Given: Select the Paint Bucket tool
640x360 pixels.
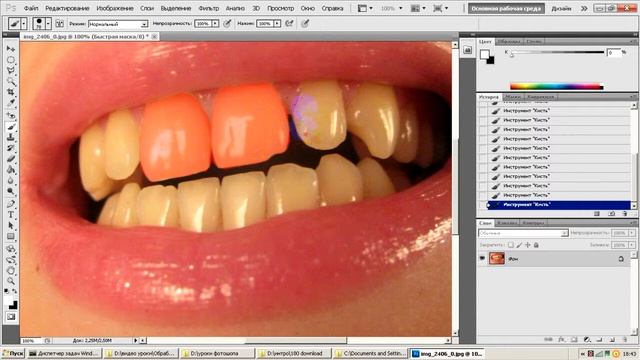Looking at the screenshot, I should coord(11,170).
